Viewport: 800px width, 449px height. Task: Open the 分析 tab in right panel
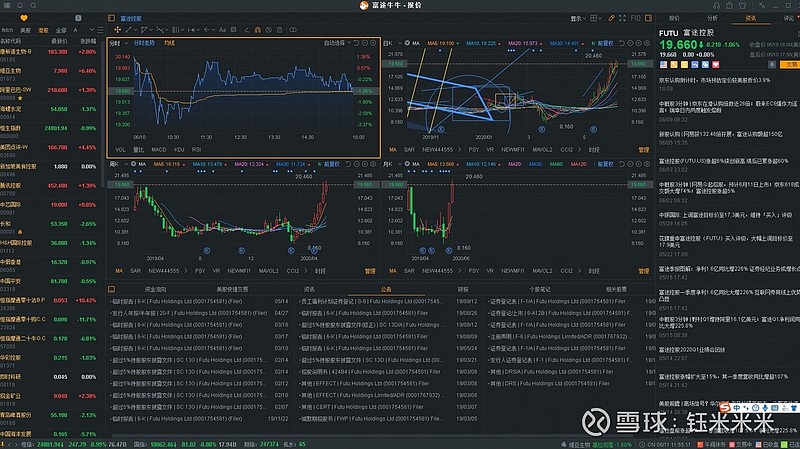[713, 18]
